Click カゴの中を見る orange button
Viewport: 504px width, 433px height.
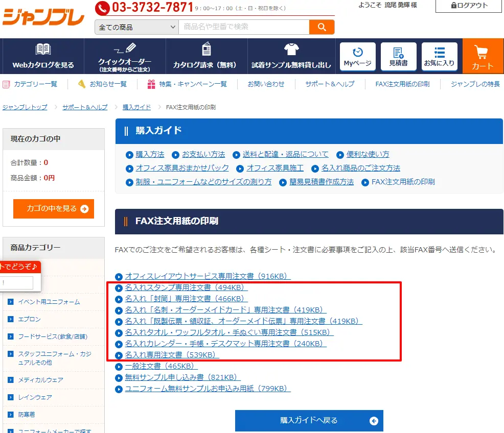point(54,209)
